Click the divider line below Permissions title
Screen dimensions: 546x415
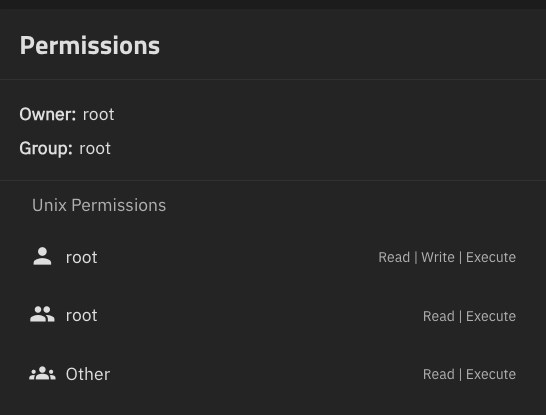273,79
